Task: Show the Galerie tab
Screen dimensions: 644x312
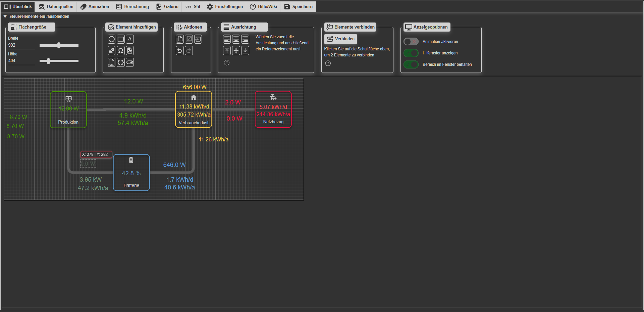Action: [167, 7]
